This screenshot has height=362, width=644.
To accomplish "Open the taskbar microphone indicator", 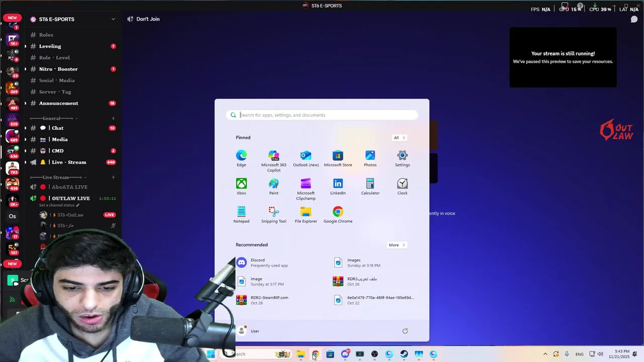I will tap(567, 354).
